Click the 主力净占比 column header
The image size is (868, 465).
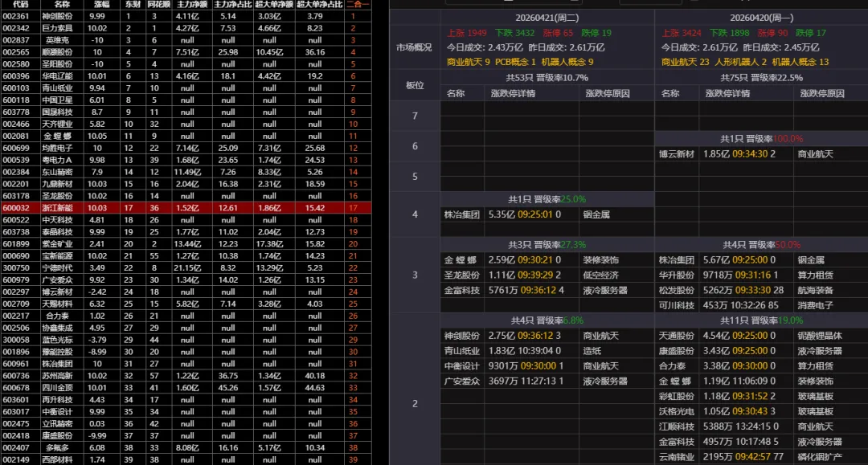[232, 4]
